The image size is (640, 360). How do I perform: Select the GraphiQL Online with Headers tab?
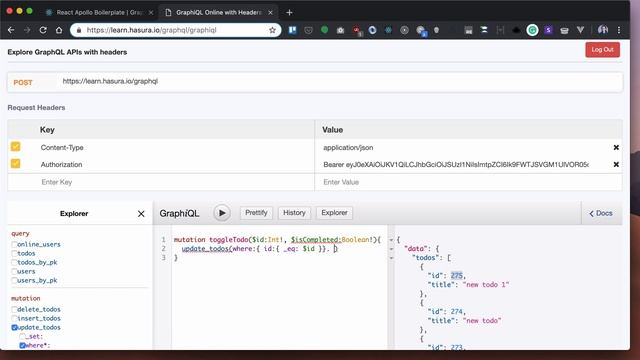(x=218, y=13)
